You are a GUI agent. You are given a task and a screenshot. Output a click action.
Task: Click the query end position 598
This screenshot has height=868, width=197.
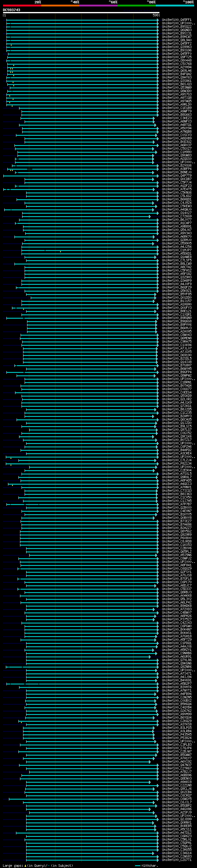pyautogui.click(x=155, y=15)
